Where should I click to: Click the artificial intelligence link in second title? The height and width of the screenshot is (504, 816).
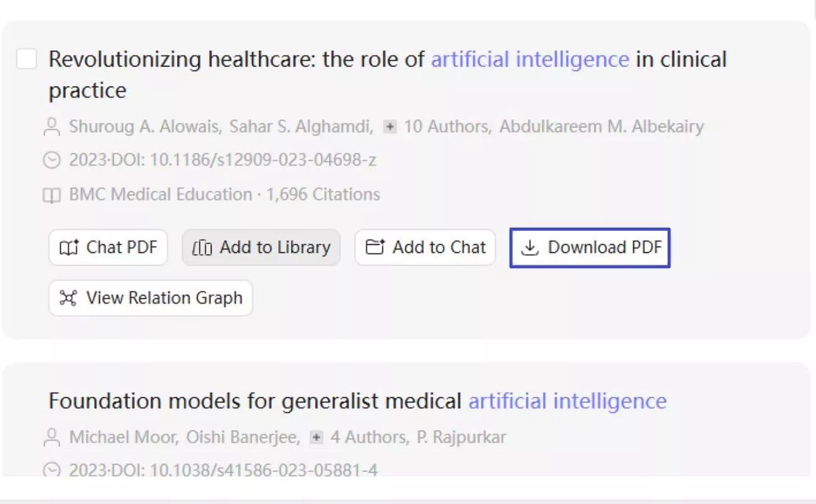[x=567, y=400]
